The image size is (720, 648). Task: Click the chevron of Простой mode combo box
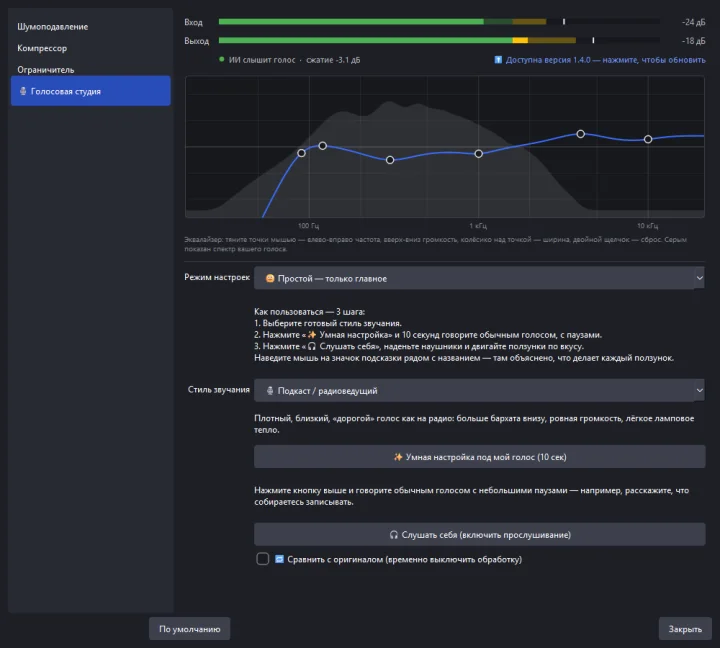coord(699,278)
